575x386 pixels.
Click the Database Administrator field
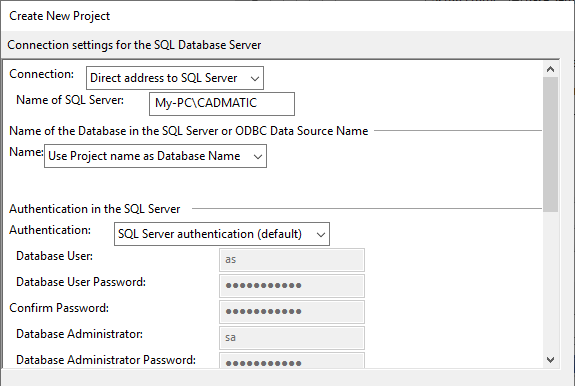point(292,338)
